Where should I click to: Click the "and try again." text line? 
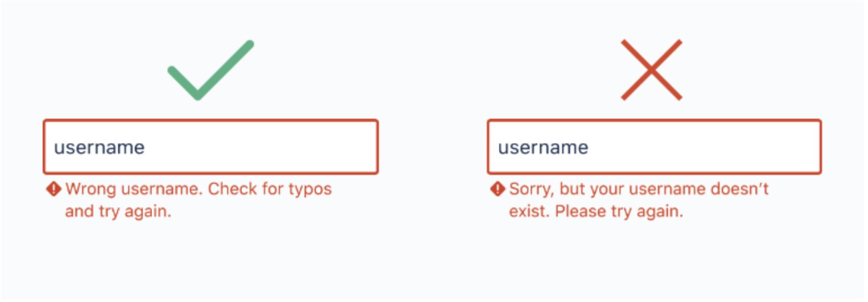point(118,211)
